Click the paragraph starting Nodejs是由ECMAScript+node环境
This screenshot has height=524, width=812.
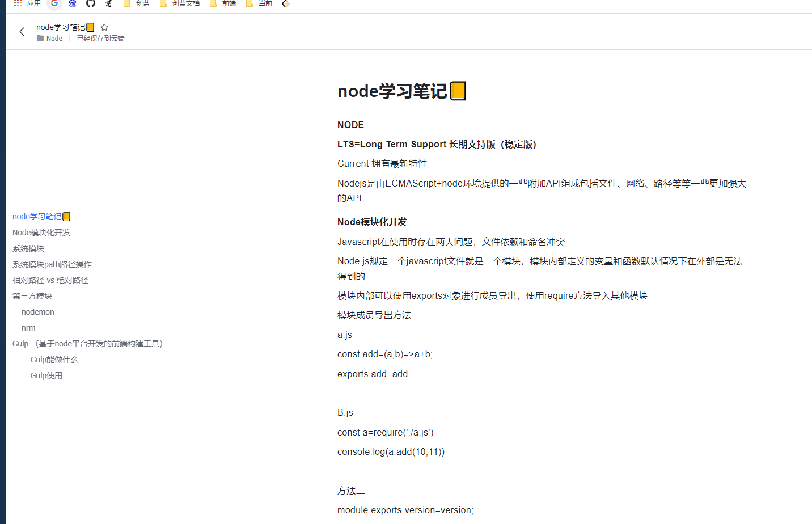pos(542,191)
